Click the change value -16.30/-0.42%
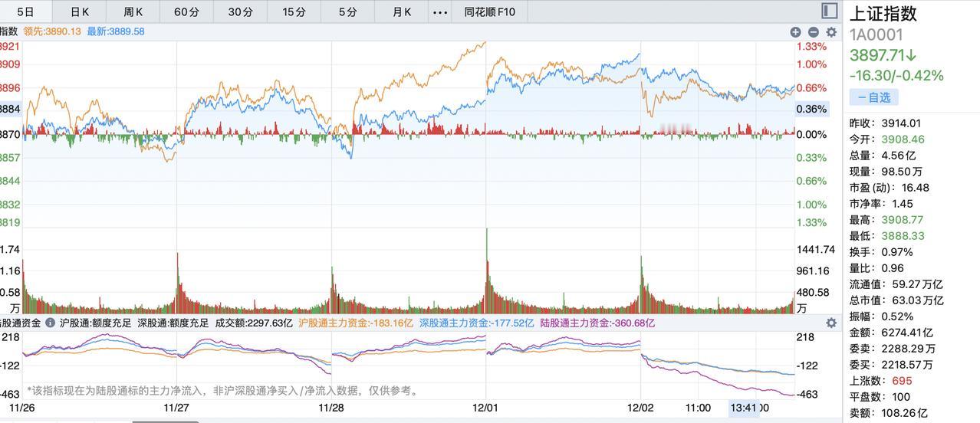 point(896,75)
